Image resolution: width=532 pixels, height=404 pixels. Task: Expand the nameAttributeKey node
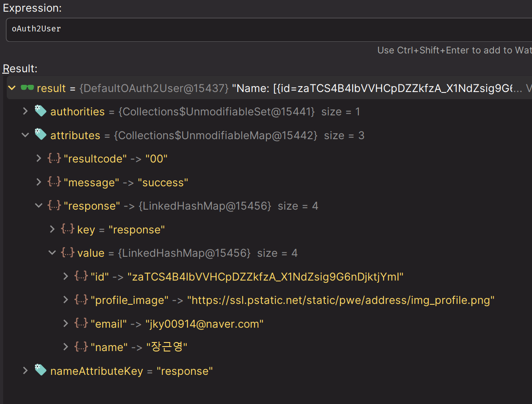click(26, 371)
